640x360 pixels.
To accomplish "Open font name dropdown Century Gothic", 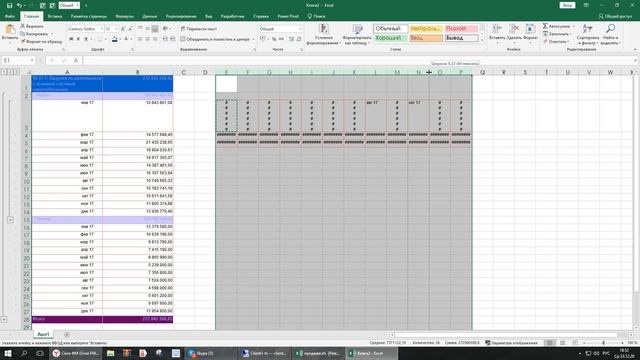I will click(x=102, y=29).
